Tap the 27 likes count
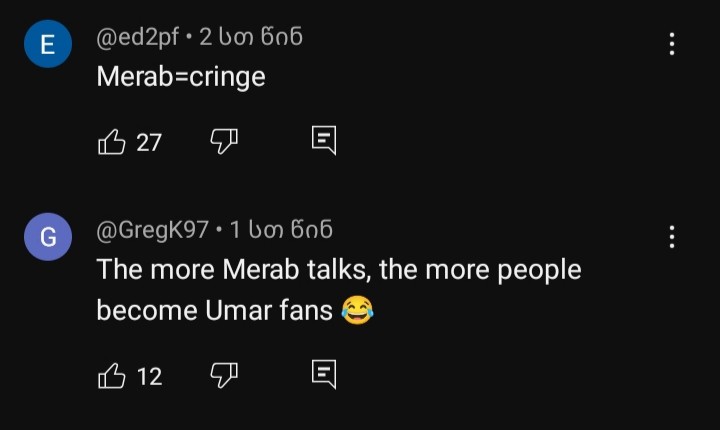 click(x=149, y=143)
